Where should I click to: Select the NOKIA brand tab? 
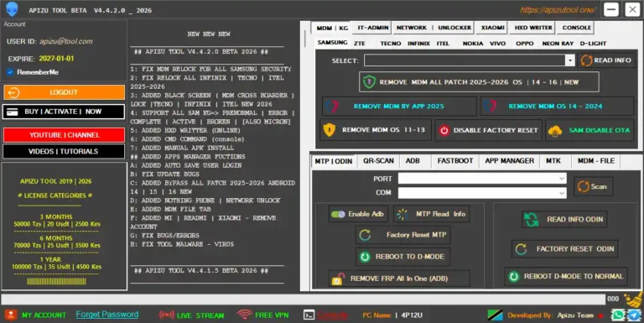coord(473,43)
